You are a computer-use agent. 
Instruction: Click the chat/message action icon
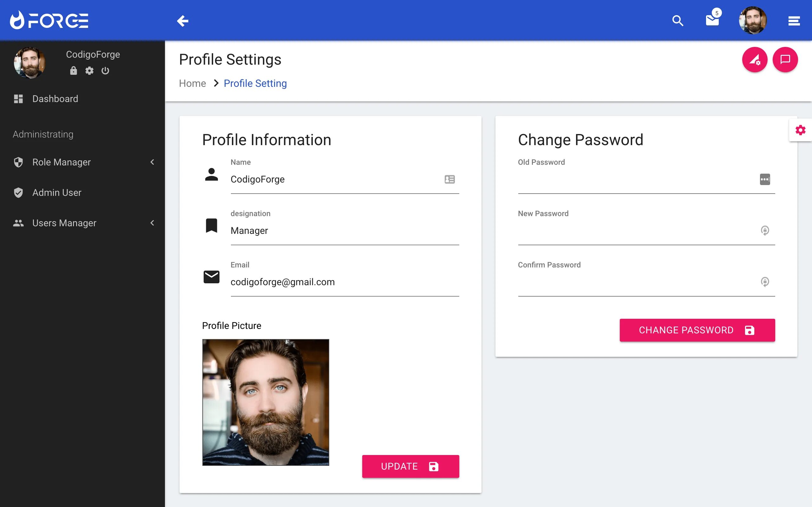[x=785, y=60]
